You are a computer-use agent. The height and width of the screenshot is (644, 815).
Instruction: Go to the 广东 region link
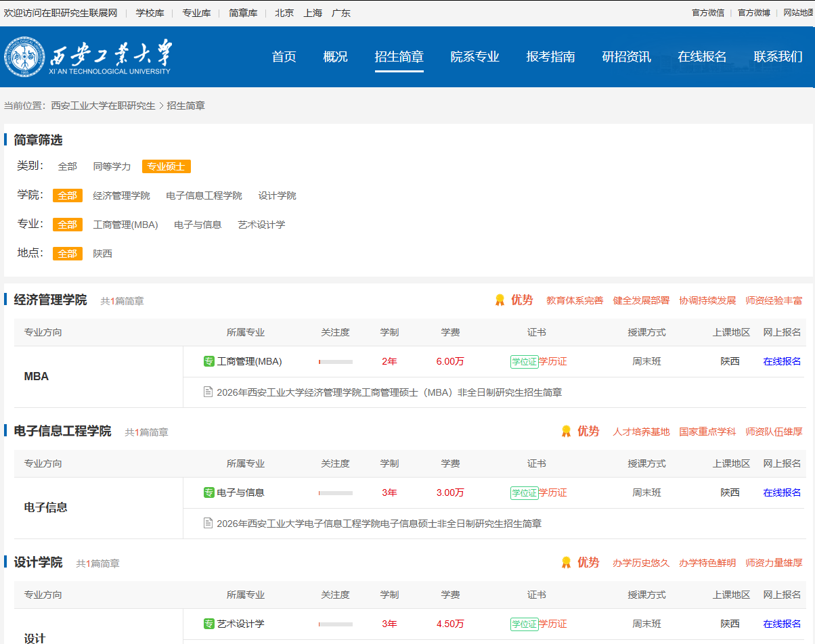tap(341, 13)
